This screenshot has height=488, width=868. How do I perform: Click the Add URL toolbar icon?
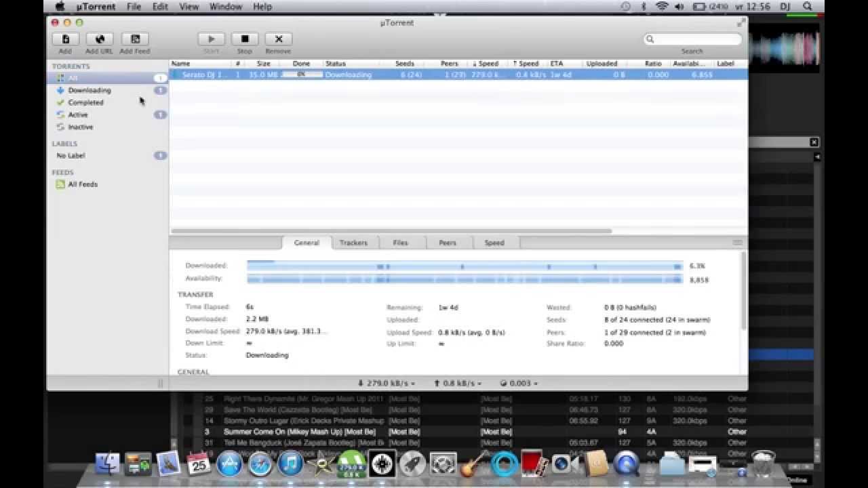coord(100,39)
